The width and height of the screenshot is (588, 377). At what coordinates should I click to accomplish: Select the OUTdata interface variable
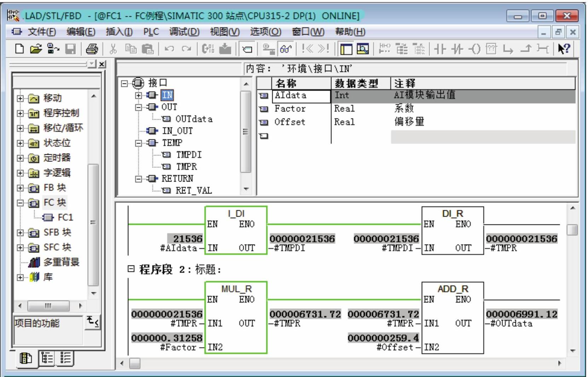194,119
